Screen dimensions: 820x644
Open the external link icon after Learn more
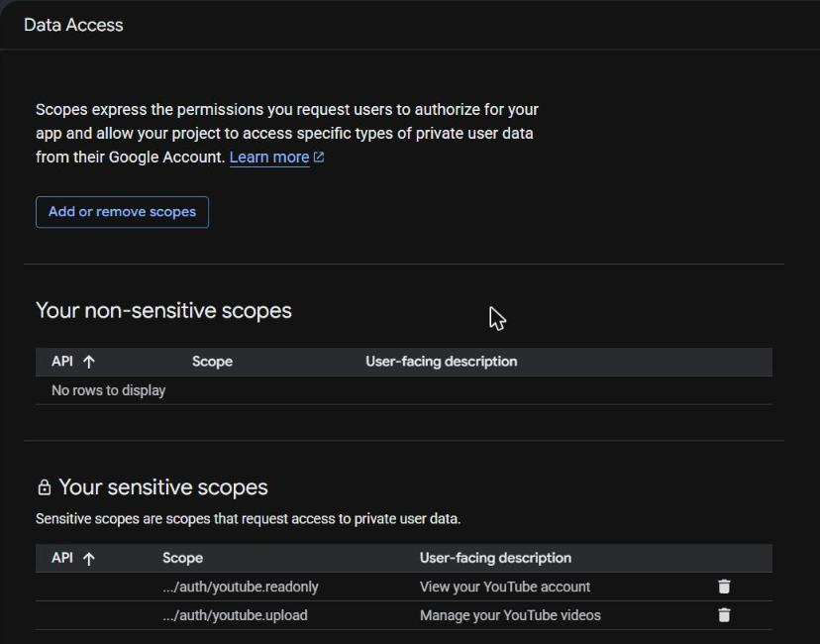(319, 157)
